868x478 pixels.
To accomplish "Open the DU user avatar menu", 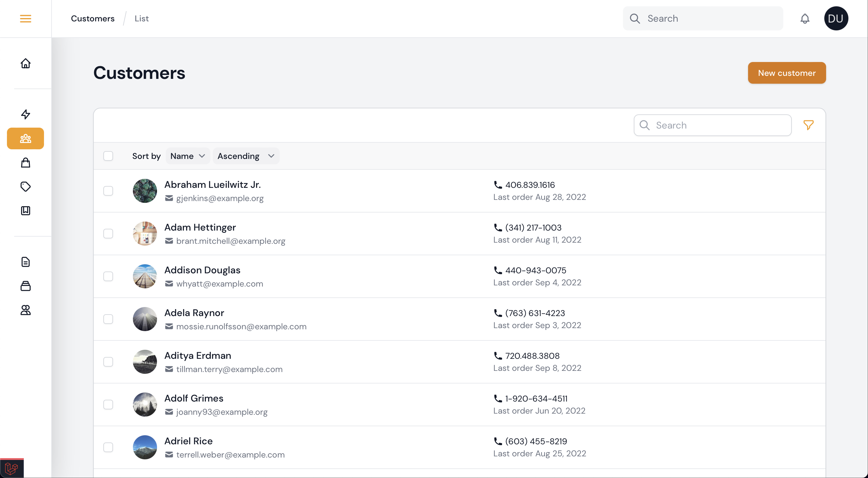I will click(x=836, y=19).
